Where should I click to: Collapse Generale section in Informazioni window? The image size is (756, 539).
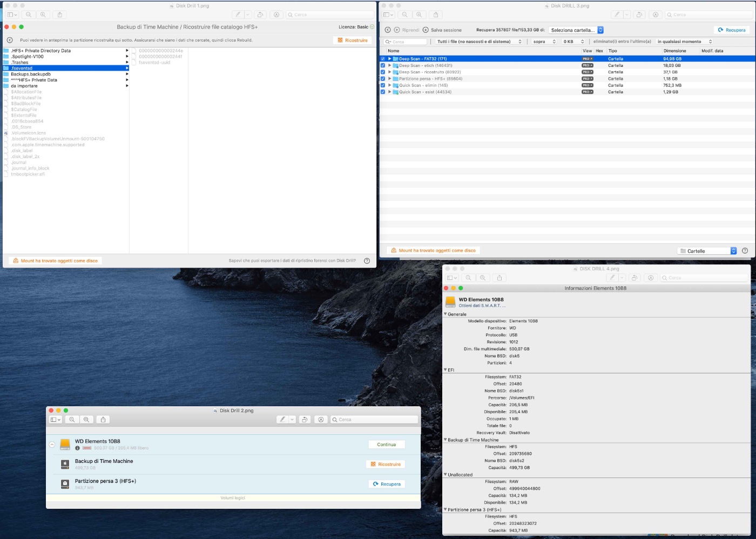[446, 314]
